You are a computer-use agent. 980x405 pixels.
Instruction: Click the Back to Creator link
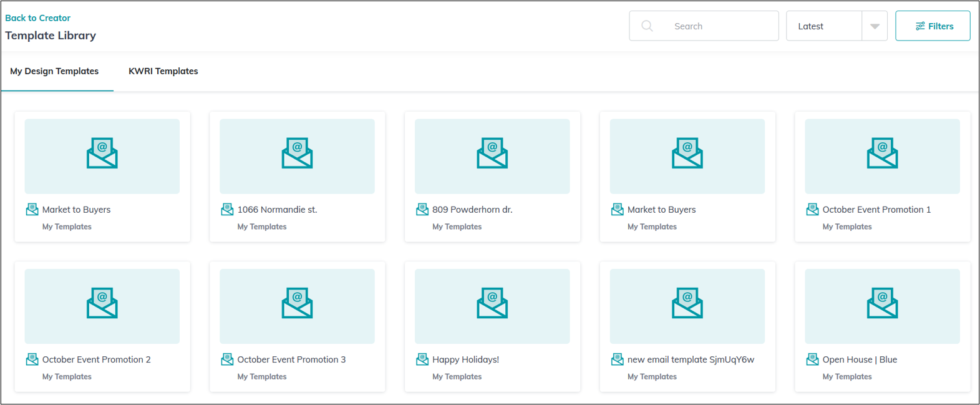coord(37,18)
